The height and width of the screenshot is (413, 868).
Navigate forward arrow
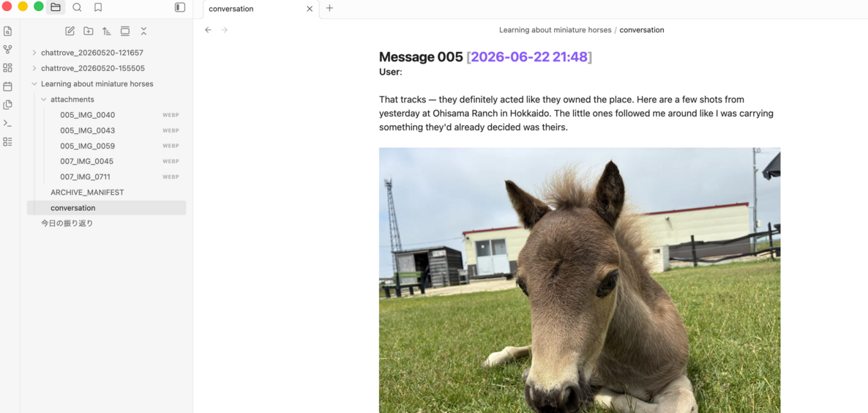pyautogui.click(x=224, y=30)
